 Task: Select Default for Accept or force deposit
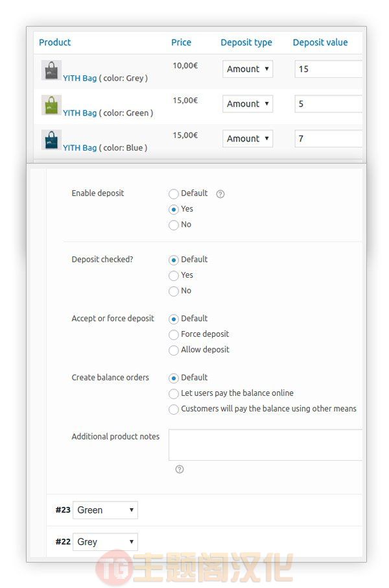(174, 319)
